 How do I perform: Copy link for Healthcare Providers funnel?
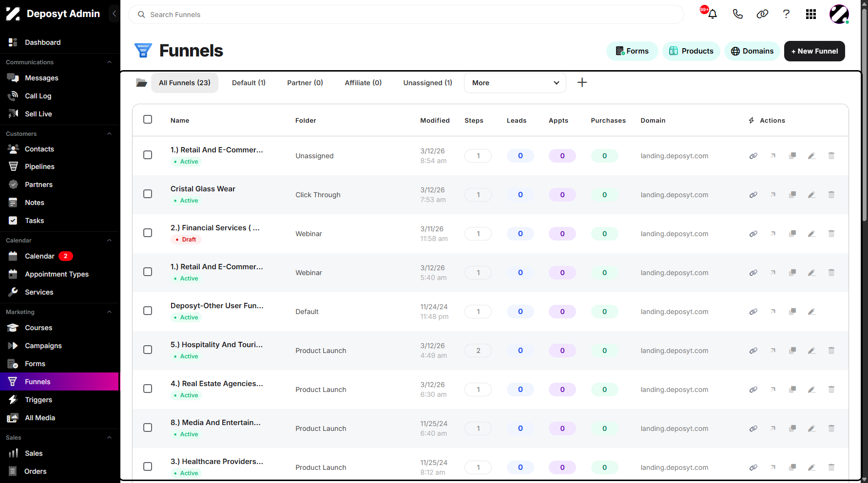[x=753, y=467]
